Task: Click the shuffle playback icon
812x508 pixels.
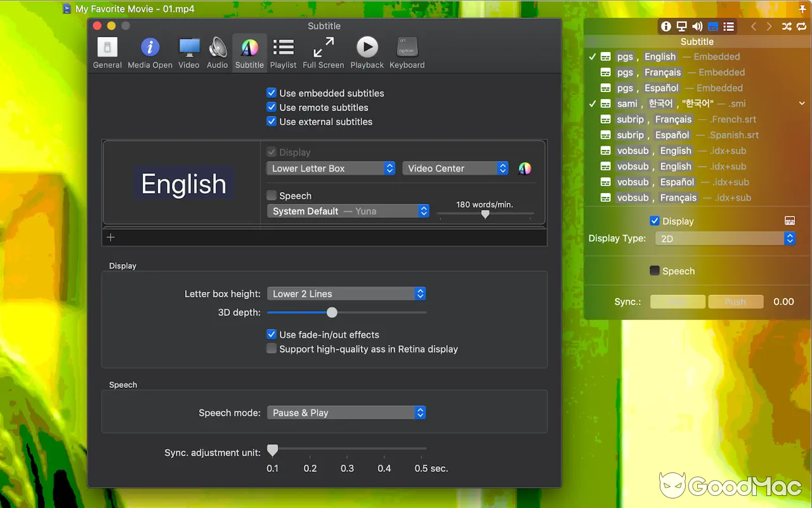Action: click(x=785, y=26)
